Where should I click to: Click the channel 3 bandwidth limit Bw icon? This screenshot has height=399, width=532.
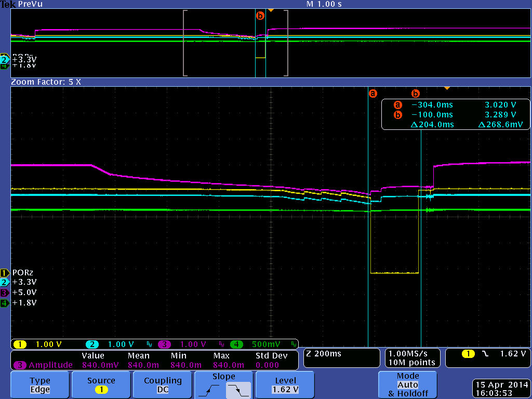click(221, 345)
